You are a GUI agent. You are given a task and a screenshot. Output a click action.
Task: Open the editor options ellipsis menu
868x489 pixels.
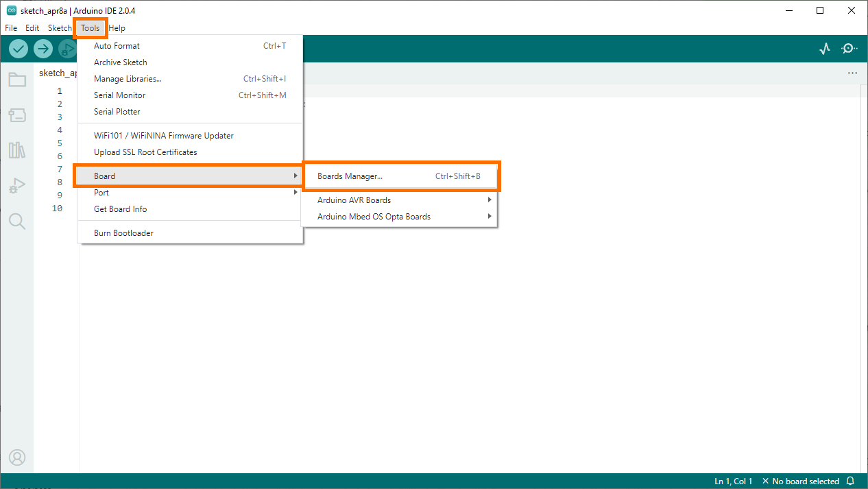pyautogui.click(x=852, y=72)
